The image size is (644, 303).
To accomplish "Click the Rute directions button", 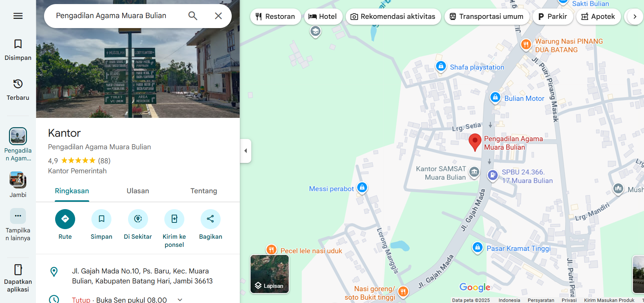I will [65, 219].
